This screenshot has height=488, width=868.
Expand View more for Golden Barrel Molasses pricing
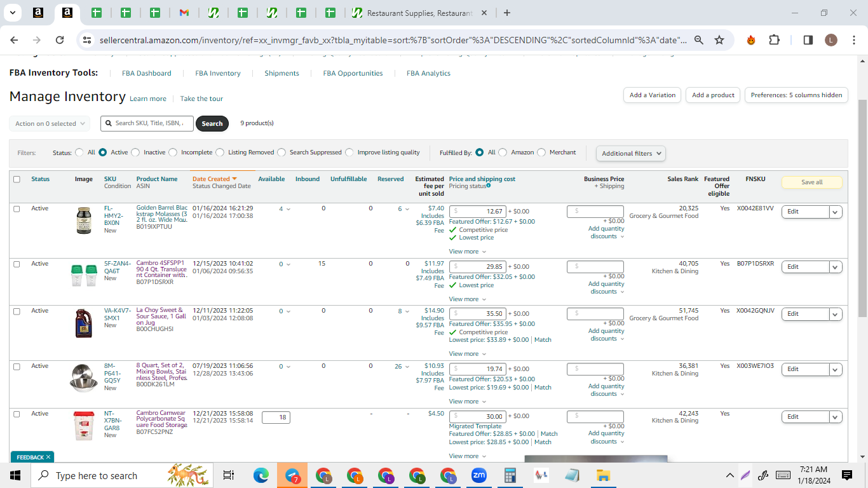tap(467, 252)
